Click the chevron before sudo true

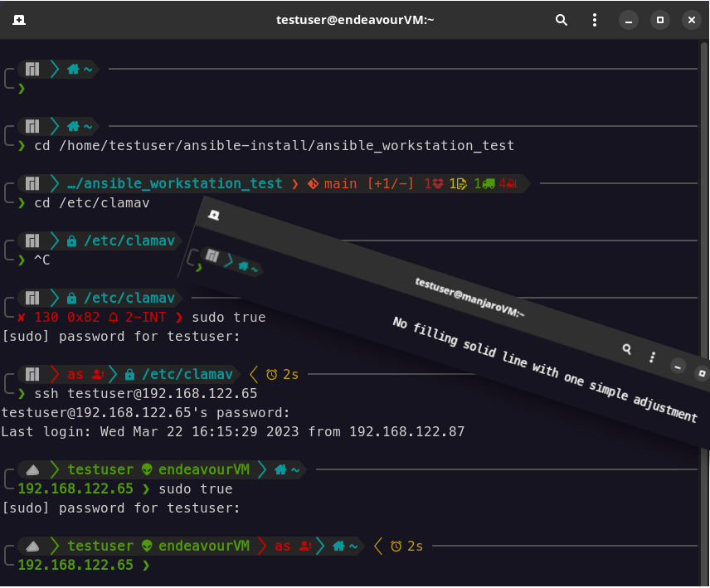pos(180,317)
